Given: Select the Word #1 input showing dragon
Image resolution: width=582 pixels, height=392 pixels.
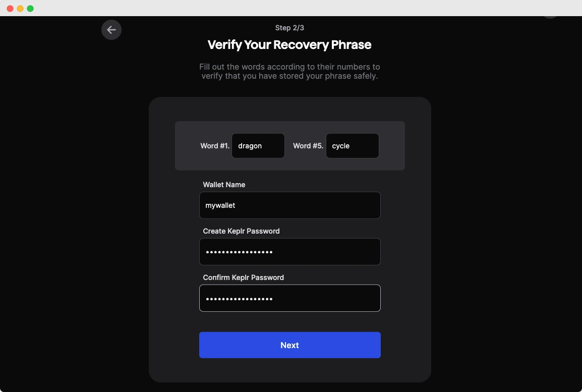Looking at the screenshot, I should 258,146.
